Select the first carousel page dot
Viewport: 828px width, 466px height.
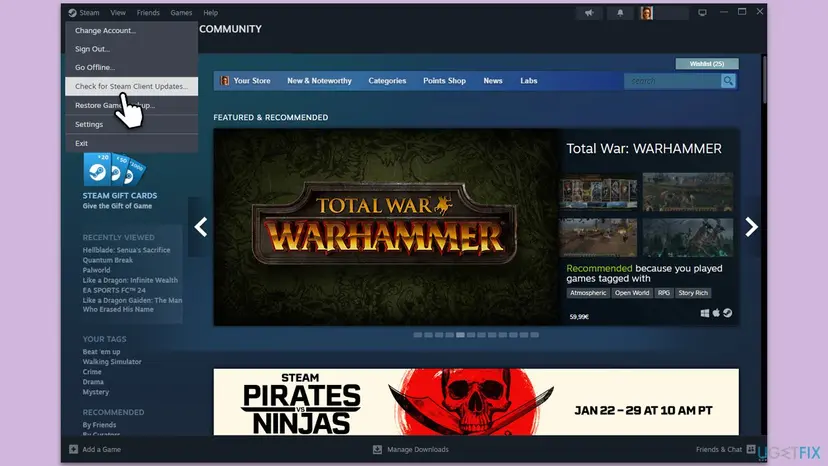pyautogui.click(x=418, y=335)
